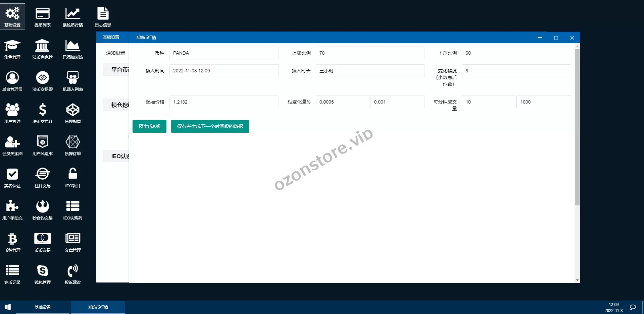The height and width of the screenshot is (314, 644).
Task: Open the Windows Start menu
Action: click(x=8, y=307)
